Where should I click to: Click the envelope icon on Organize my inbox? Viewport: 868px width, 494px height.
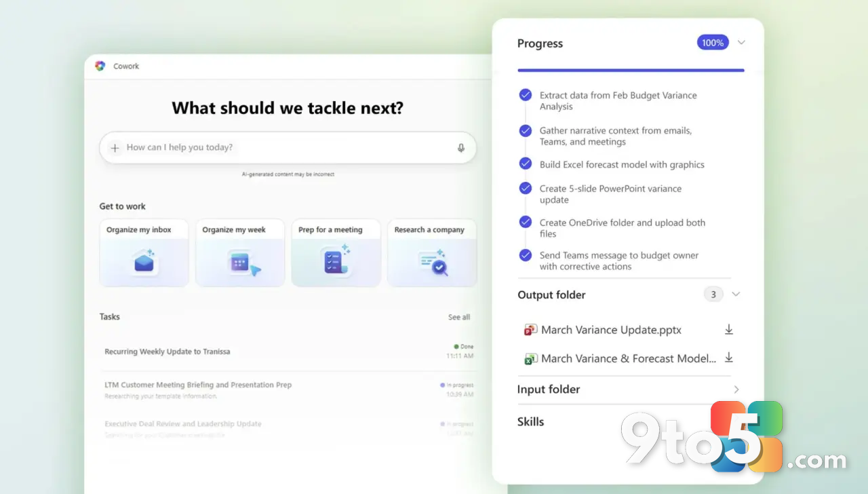tap(144, 261)
